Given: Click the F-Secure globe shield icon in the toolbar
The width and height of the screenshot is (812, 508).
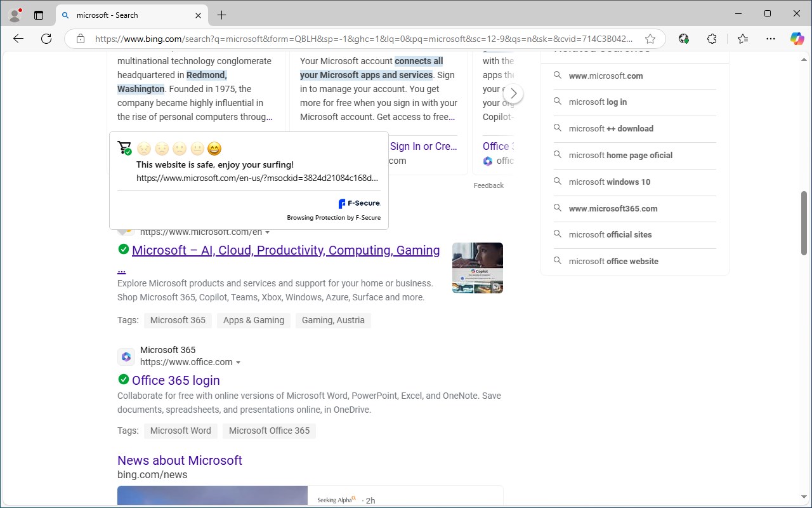Looking at the screenshot, I should (x=684, y=39).
